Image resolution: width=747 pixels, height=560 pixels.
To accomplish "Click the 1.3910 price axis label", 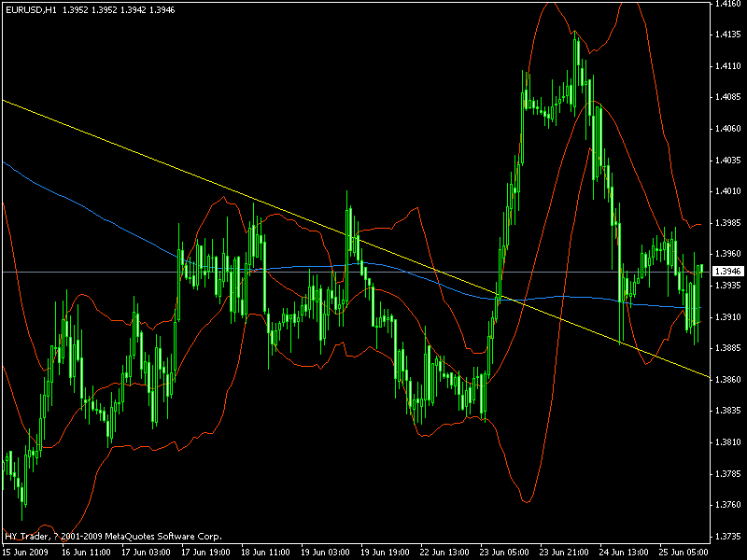I will 728,317.
